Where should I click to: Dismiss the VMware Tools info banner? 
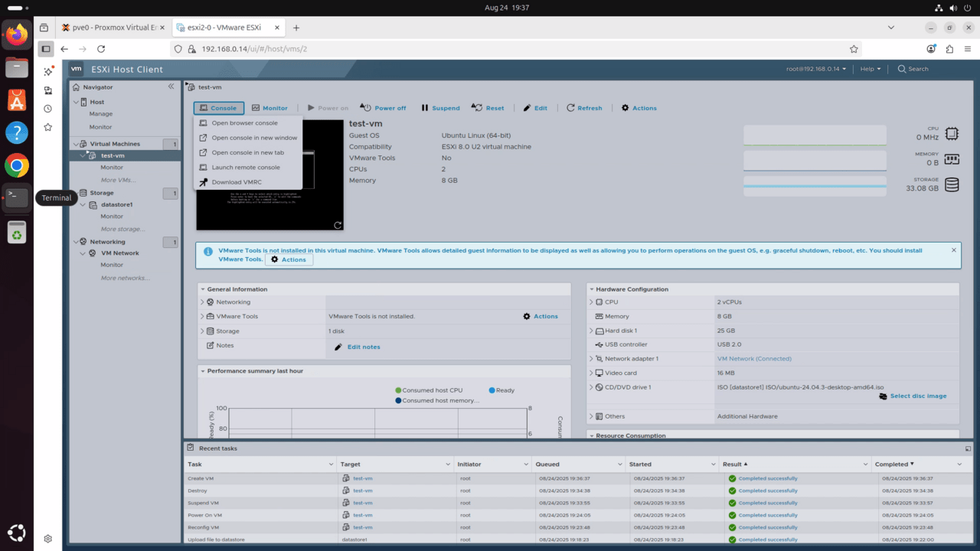[x=954, y=250]
